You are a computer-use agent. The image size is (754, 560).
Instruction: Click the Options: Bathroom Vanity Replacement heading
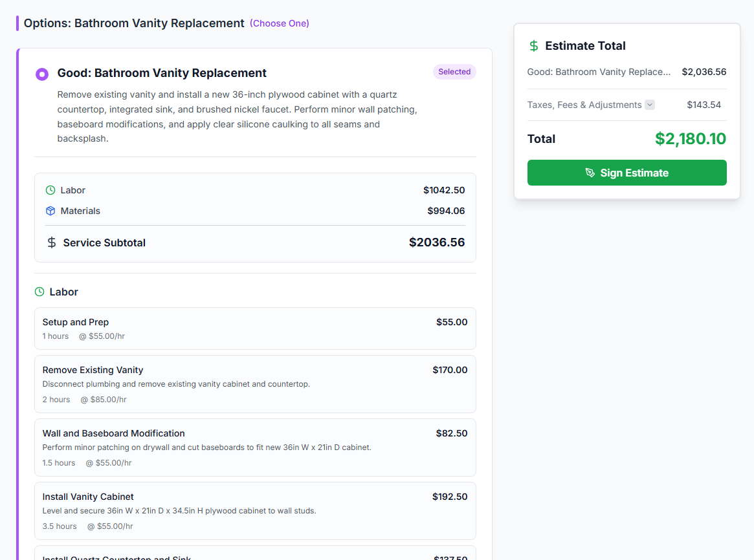pyautogui.click(x=134, y=23)
